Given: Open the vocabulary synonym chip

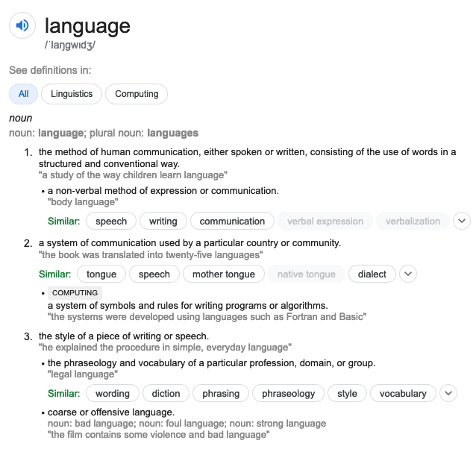Looking at the screenshot, I should click(403, 394).
